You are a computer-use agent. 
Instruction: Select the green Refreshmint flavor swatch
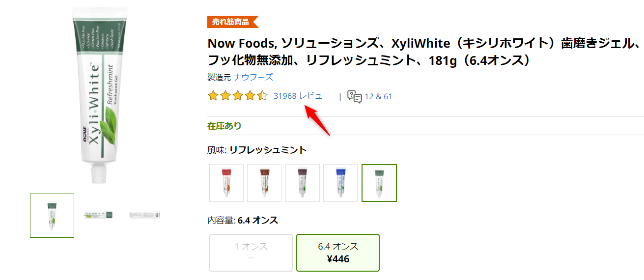coord(379,183)
